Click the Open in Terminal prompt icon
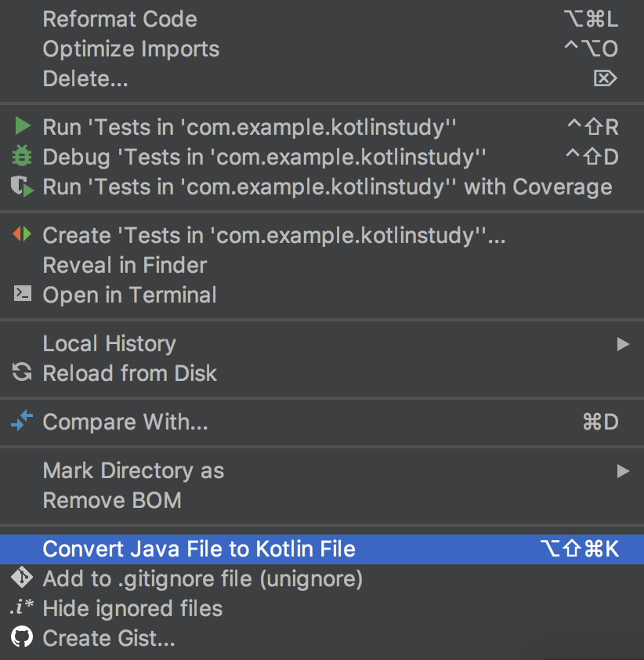Viewport: 644px width, 660px height. pyautogui.click(x=22, y=294)
